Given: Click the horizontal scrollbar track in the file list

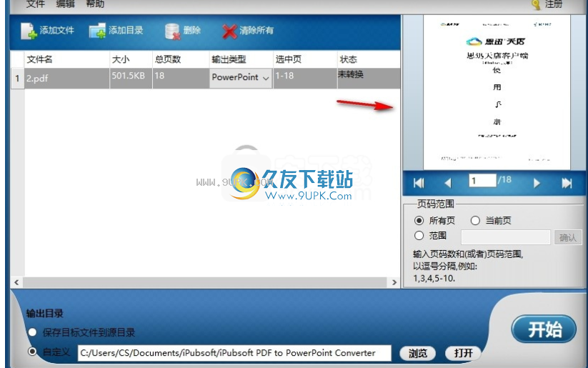Looking at the screenshot, I should point(205,282).
